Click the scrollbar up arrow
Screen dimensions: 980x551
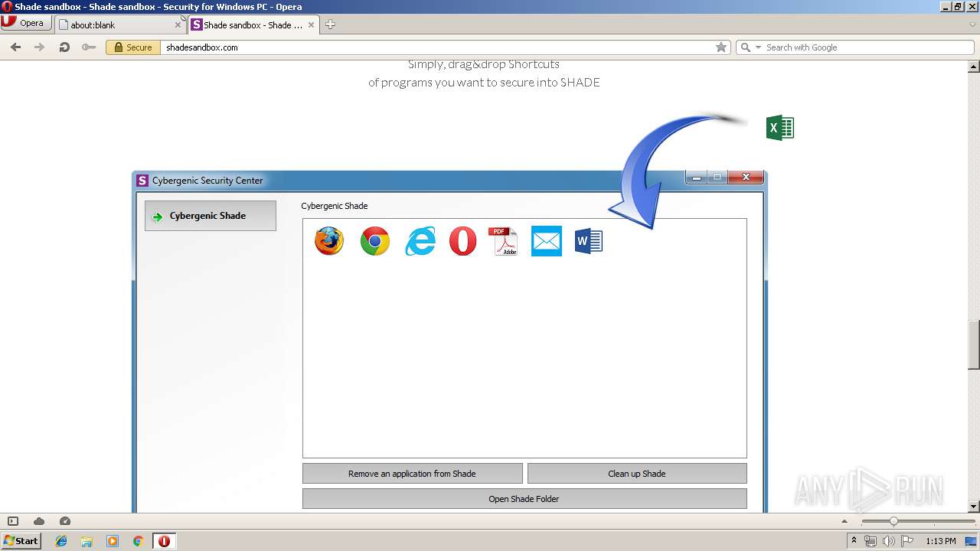coord(974,67)
